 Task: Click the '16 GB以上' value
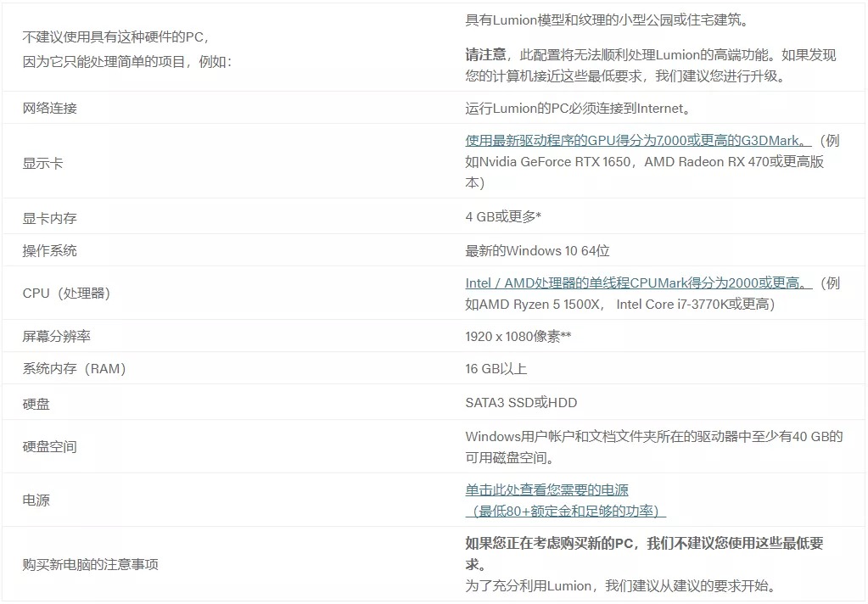496,369
